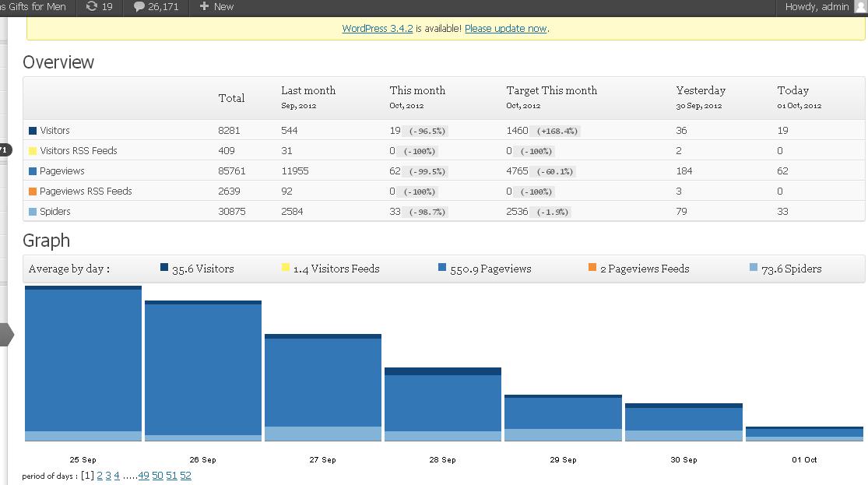Go to period of days page 51
Screen dimensions: 868x485
click(x=171, y=476)
